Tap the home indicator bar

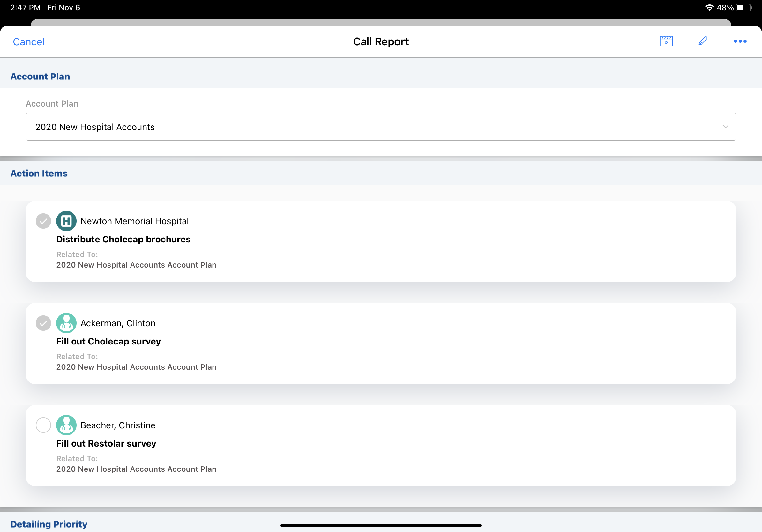tap(381, 525)
